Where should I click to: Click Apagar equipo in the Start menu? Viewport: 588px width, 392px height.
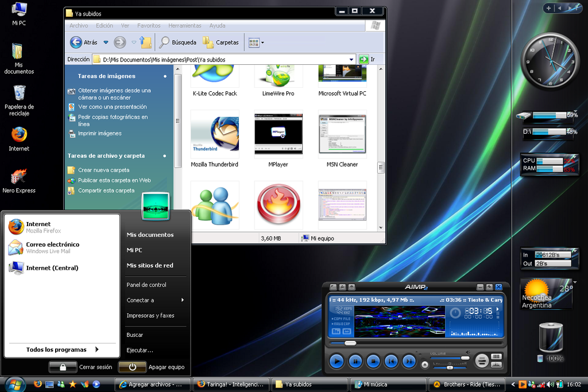pyautogui.click(x=152, y=367)
